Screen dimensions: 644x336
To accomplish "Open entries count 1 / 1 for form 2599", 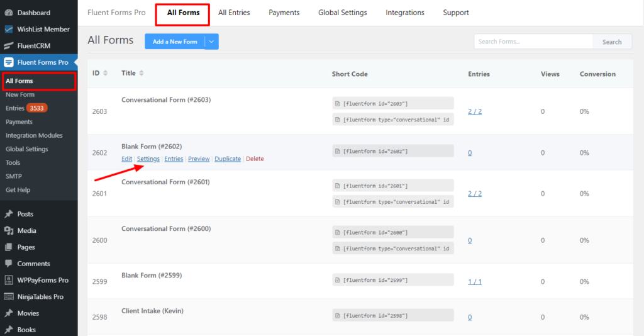I will point(475,282).
